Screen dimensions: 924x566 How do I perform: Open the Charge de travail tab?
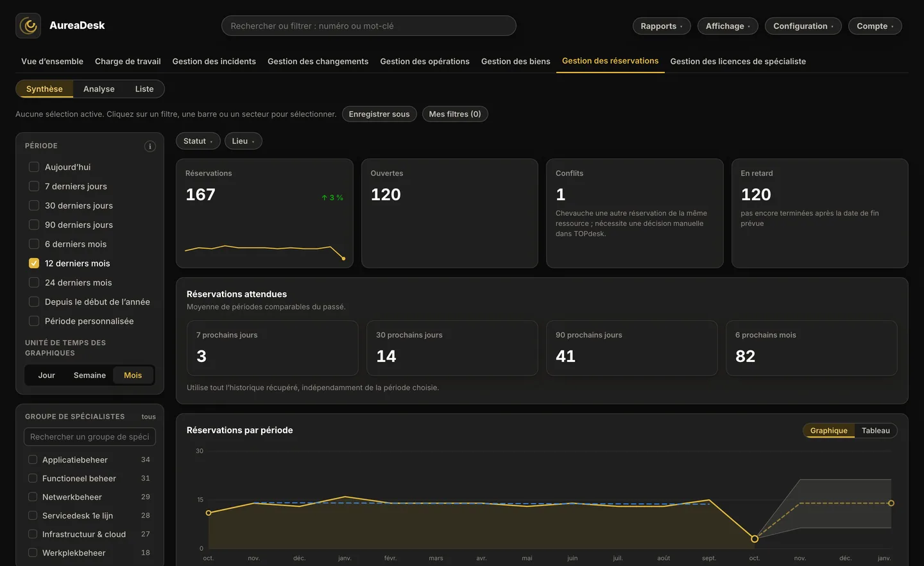coord(128,62)
